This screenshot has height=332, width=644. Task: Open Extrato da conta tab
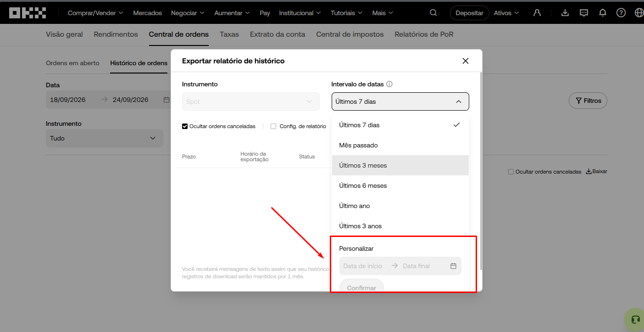coord(278,34)
